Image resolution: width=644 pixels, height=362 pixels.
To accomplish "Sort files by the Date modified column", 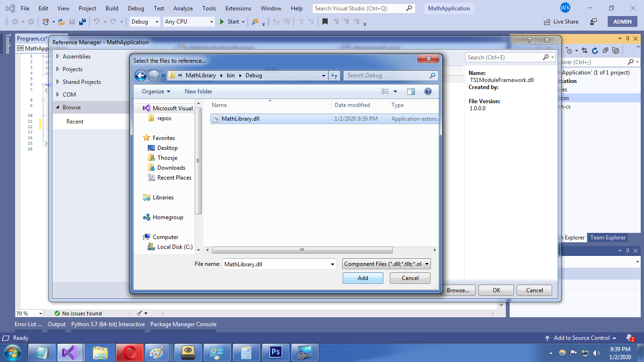I will [352, 105].
